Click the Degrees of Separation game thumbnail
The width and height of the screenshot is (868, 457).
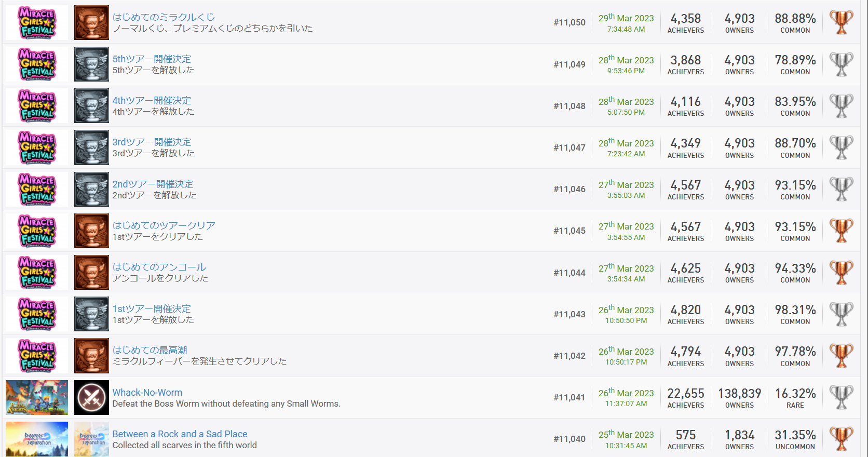pyautogui.click(x=37, y=439)
